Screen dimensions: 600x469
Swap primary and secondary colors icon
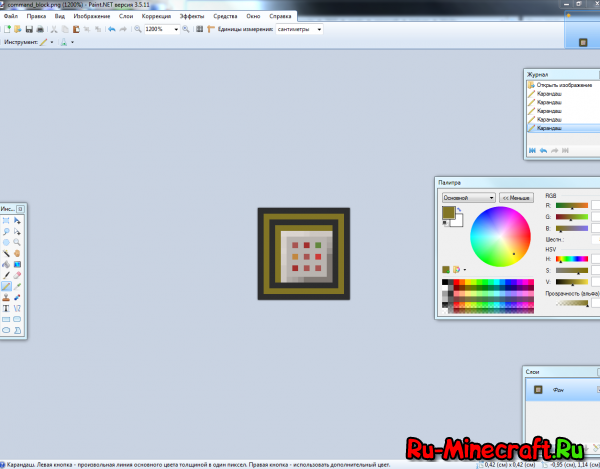[x=459, y=210]
